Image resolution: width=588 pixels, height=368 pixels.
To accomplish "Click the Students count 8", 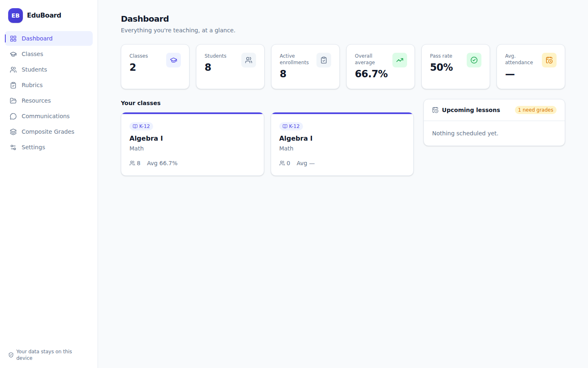I will tap(208, 67).
